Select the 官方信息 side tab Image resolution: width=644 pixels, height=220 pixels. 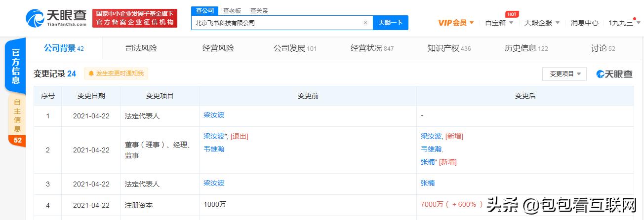[16, 66]
